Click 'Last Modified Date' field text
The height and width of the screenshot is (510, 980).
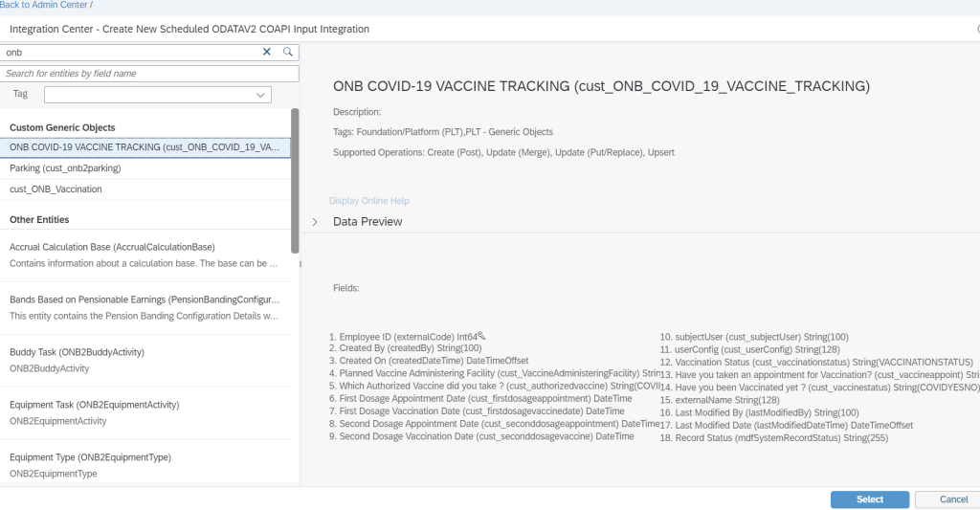coord(787,425)
